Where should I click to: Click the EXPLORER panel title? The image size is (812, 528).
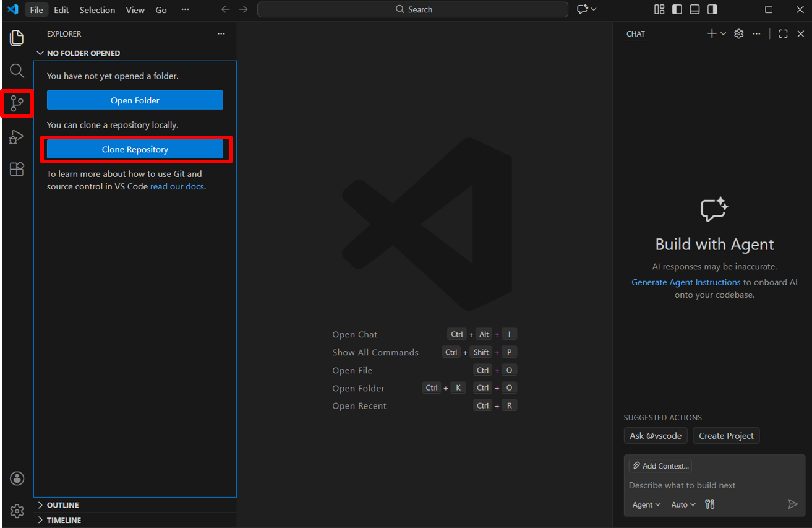pyautogui.click(x=64, y=34)
